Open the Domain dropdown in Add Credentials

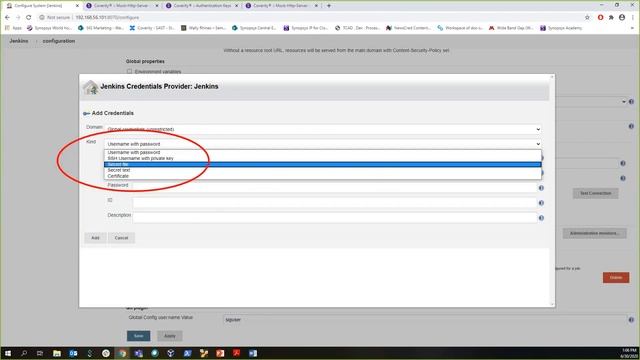(322, 129)
